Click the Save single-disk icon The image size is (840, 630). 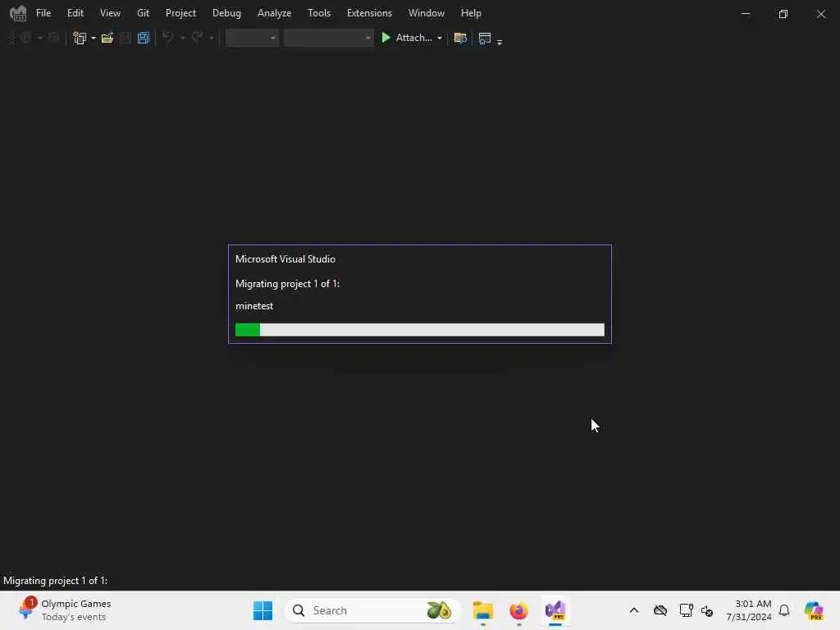click(x=125, y=38)
